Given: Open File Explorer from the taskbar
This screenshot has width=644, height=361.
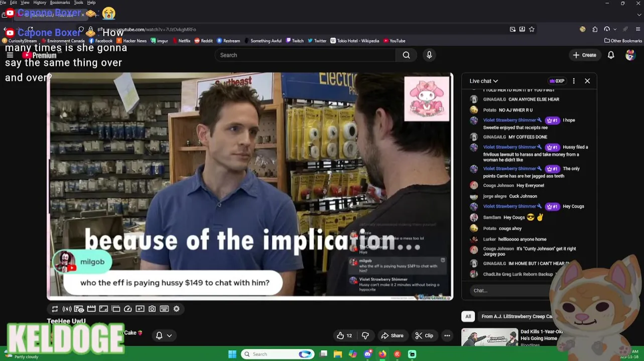Looking at the screenshot, I should [x=338, y=354].
